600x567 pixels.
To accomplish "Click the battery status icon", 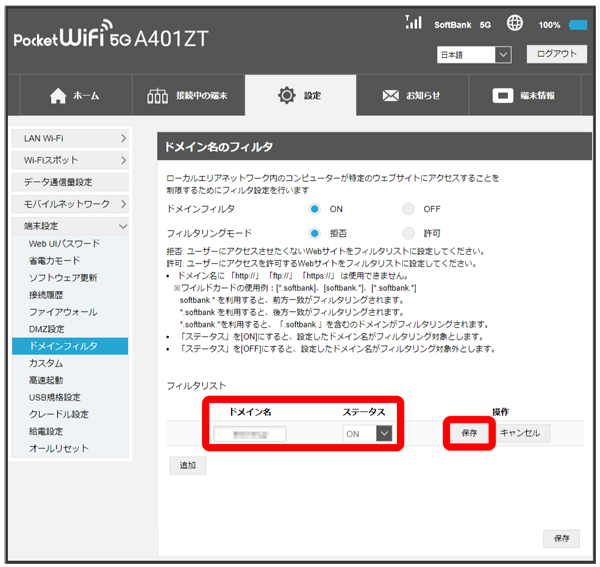I will pyautogui.click(x=578, y=24).
